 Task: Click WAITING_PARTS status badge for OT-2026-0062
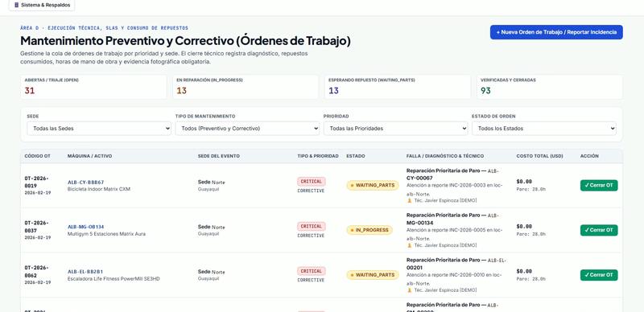pyautogui.click(x=373, y=275)
